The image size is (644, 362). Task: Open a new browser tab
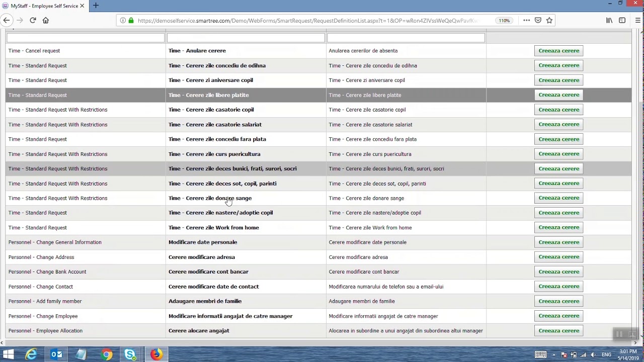(96, 6)
